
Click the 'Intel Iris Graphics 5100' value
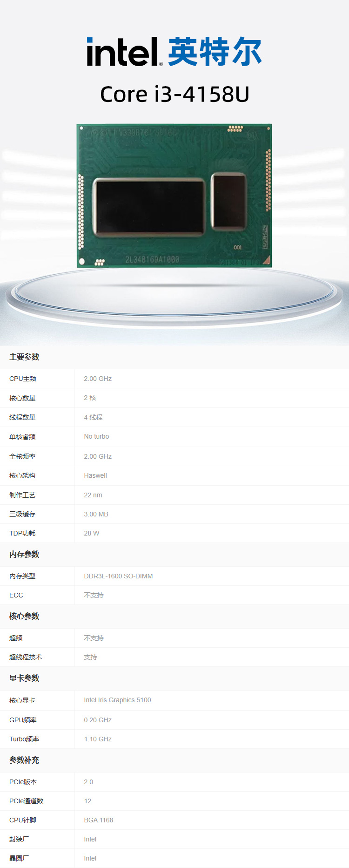[117, 700]
